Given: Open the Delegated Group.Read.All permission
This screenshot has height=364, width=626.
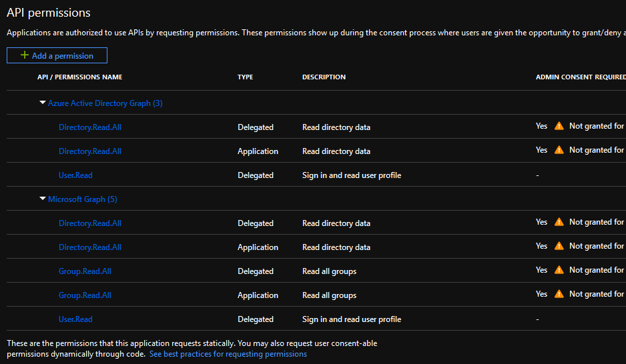Looking at the screenshot, I should (x=85, y=271).
